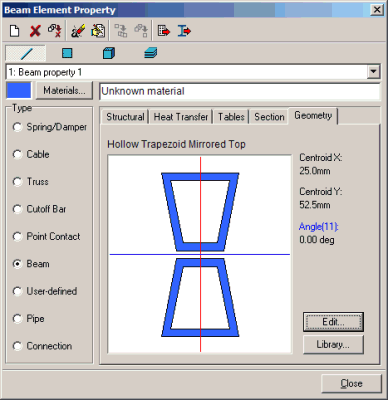Select the plate property square icon

click(x=67, y=53)
